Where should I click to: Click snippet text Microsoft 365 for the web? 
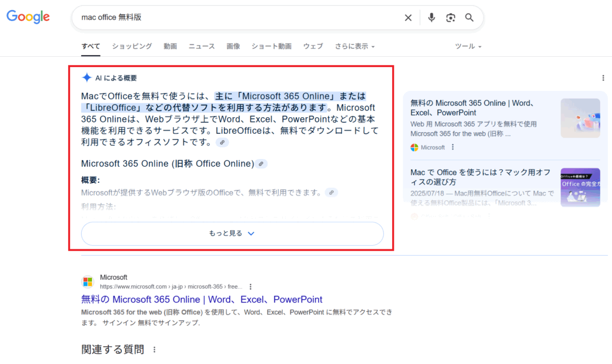coord(121,312)
